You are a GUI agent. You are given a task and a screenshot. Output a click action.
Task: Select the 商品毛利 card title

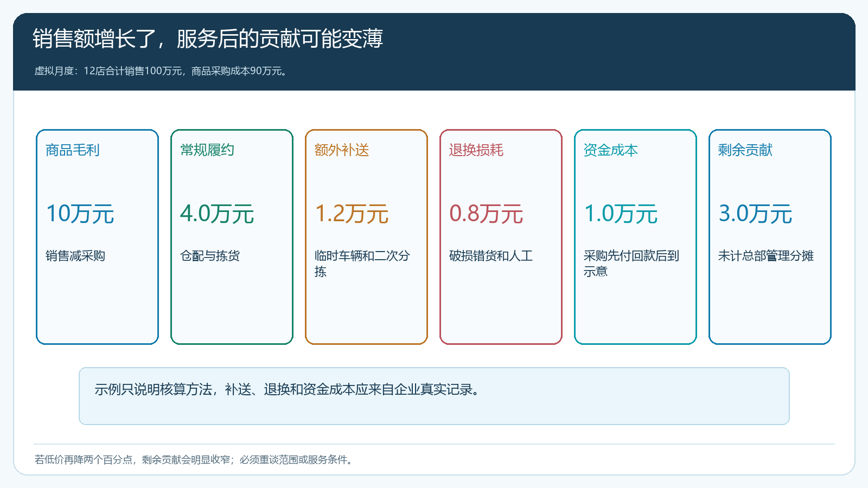[73, 150]
